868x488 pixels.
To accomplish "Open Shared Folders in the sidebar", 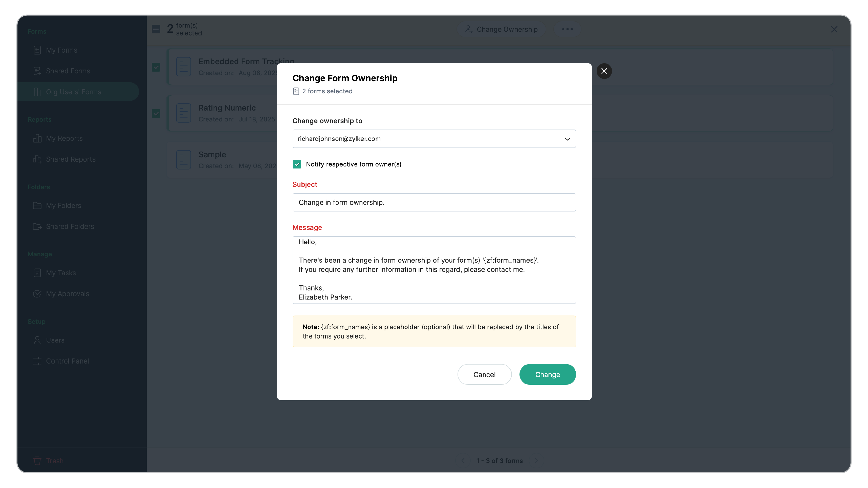I will tap(70, 226).
